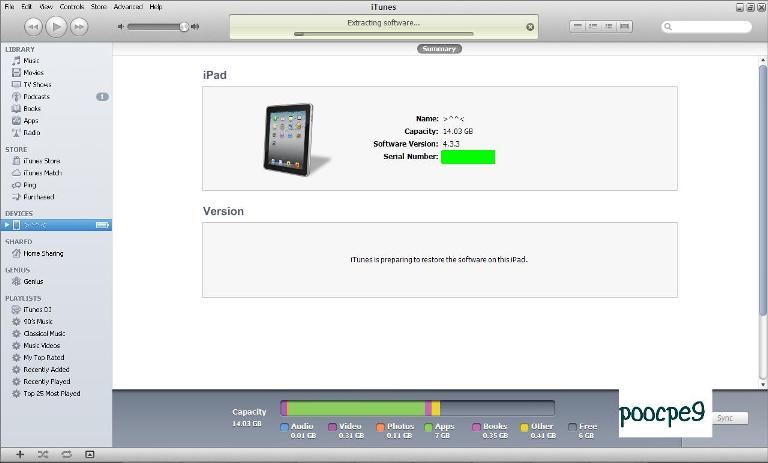Screen dimensions: 768x463
Task: Adjust the volume slider knob
Action: tap(184, 27)
